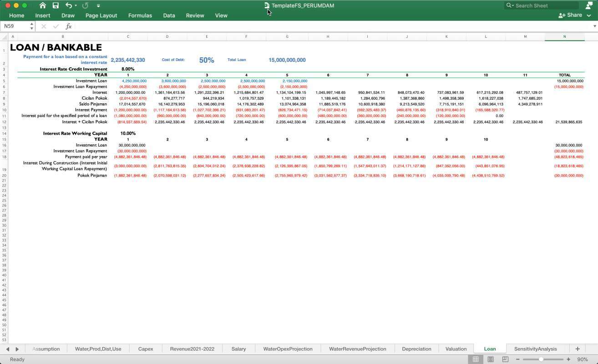The width and height of the screenshot is (598, 364).
Task: Zoom out using the minus icon
Action: [517, 359]
